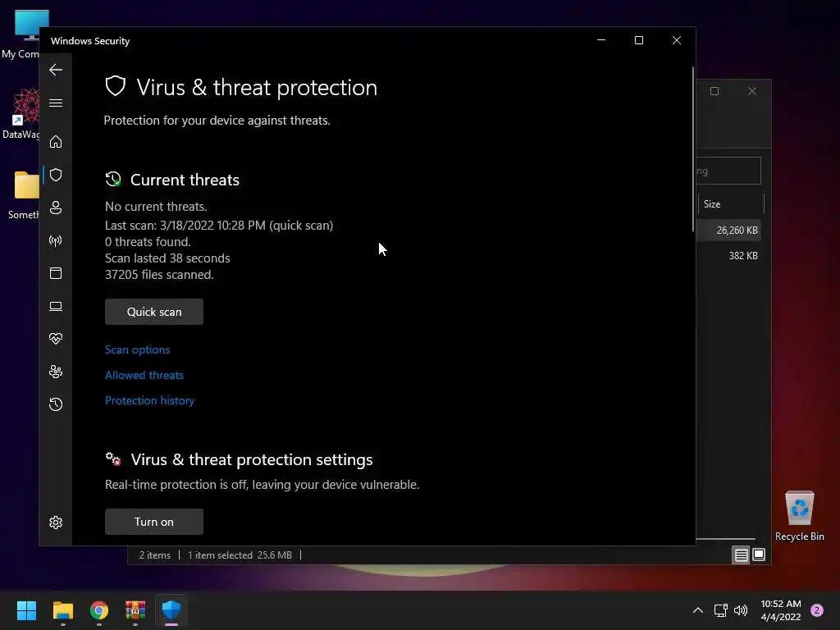The image size is (840, 630).
Task: Open Allowed threats link
Action: pos(144,375)
